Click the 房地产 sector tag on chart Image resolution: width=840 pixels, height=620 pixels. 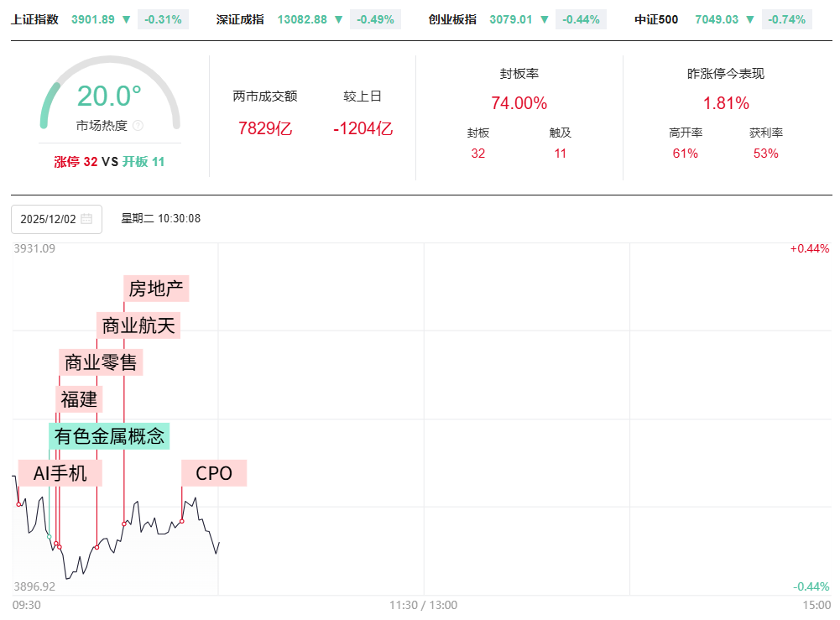coord(156,289)
